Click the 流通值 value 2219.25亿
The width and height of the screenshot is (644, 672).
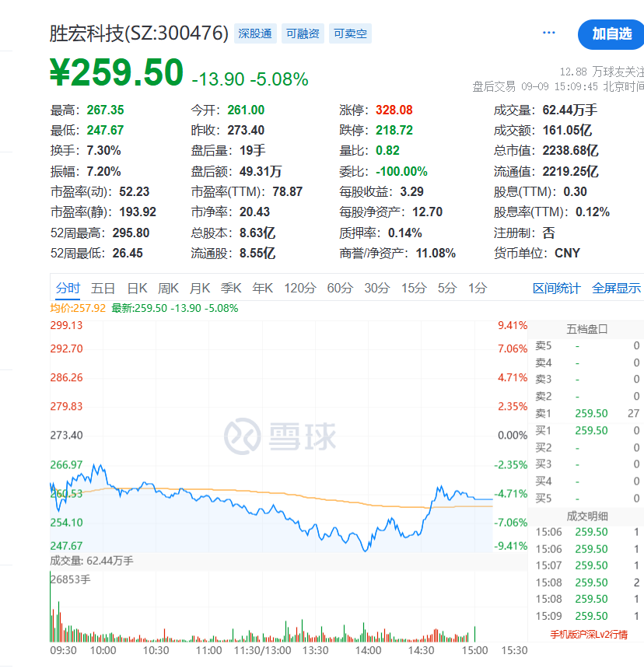[x=570, y=171]
